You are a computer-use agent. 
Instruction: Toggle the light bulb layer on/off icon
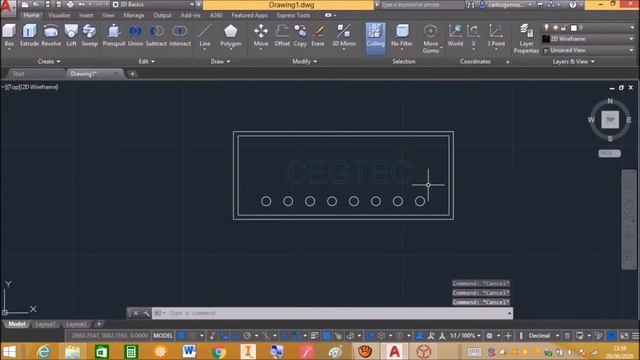[547, 27]
